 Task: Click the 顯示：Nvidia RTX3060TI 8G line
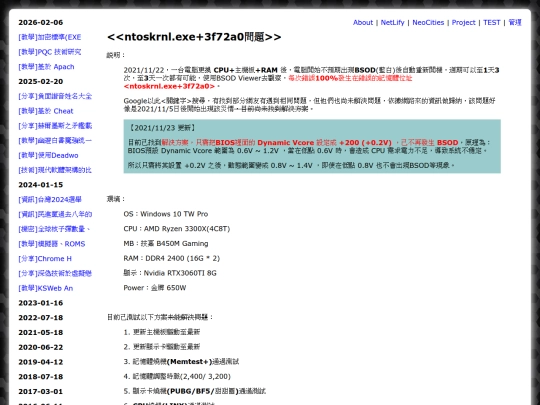170,273
